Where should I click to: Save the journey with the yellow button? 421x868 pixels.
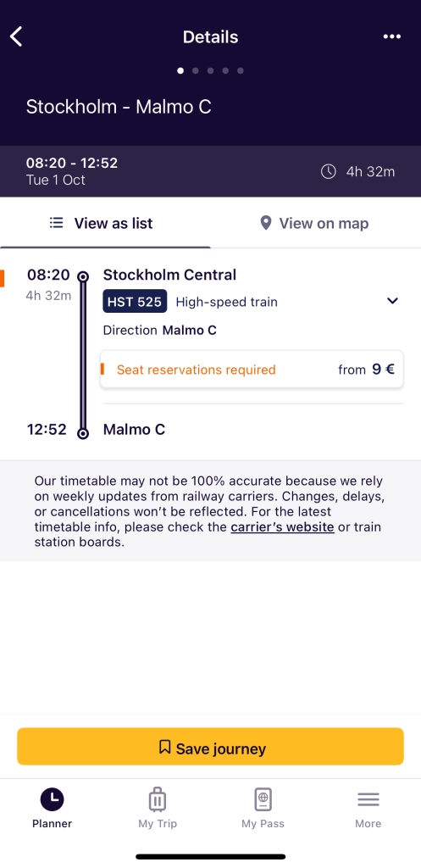pyautogui.click(x=210, y=746)
